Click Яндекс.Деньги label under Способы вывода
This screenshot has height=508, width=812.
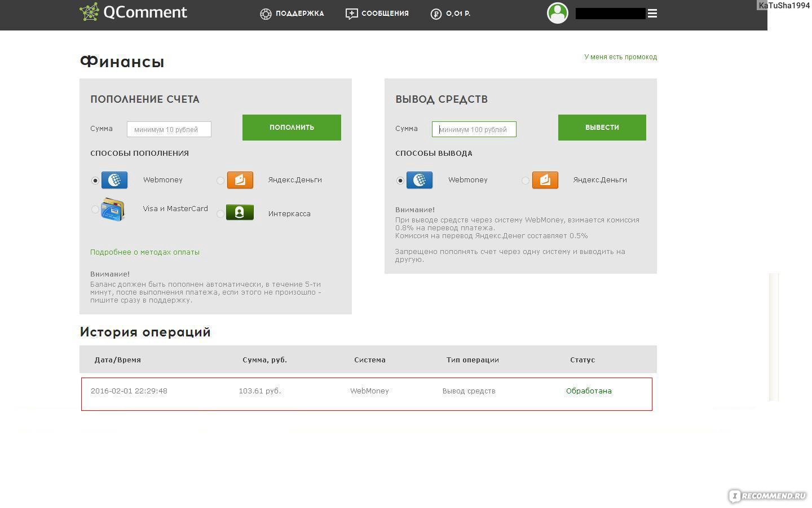600,180
